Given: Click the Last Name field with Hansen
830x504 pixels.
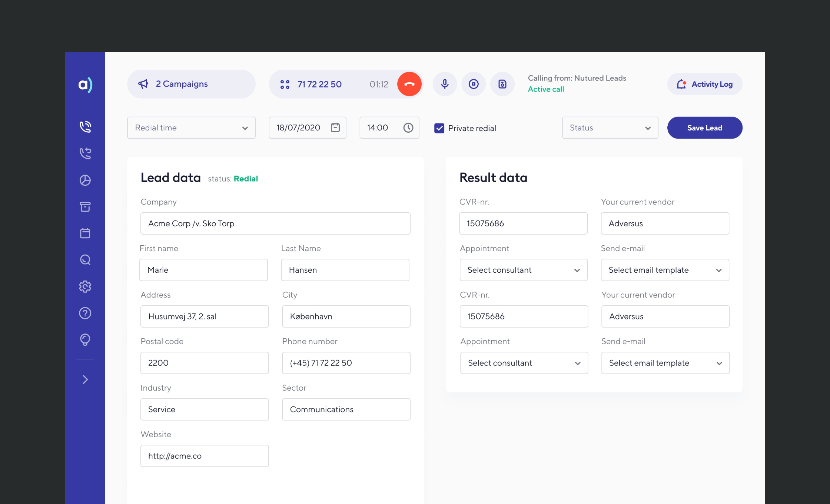Looking at the screenshot, I should tap(345, 270).
